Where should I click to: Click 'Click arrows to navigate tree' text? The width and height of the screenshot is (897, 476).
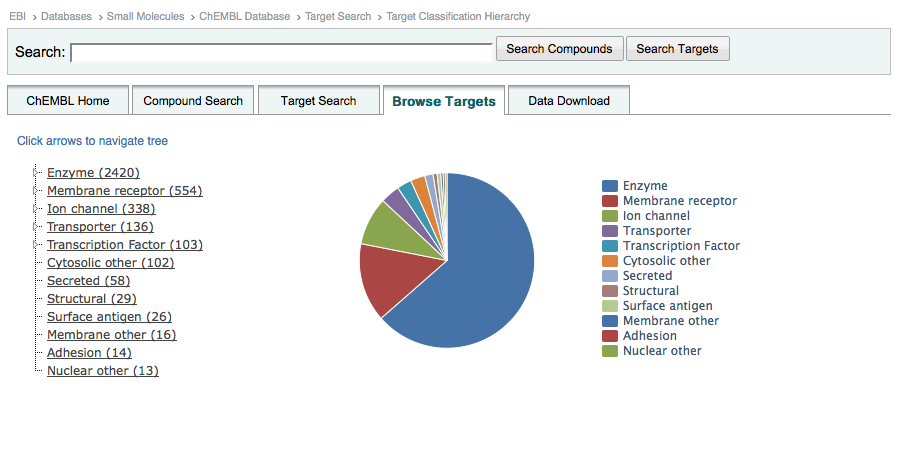coord(92,141)
